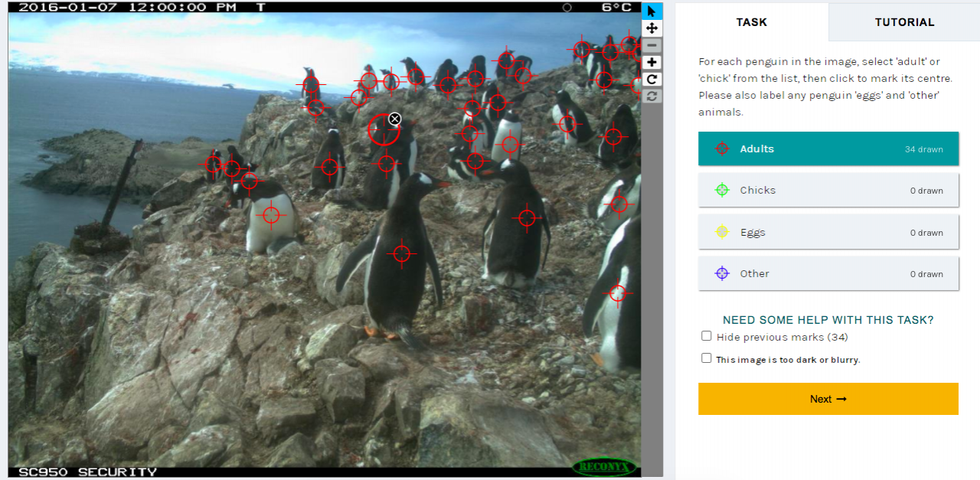Go to the next image with Next

(828, 399)
